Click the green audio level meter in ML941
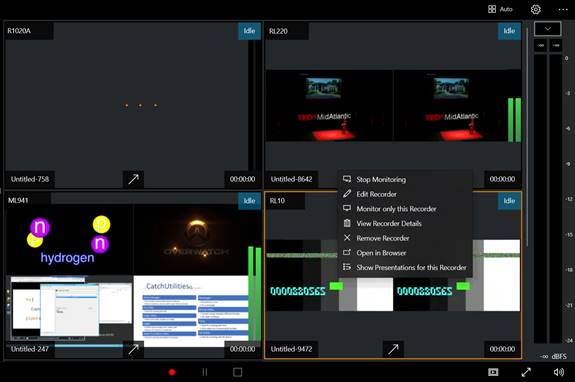 [254, 293]
